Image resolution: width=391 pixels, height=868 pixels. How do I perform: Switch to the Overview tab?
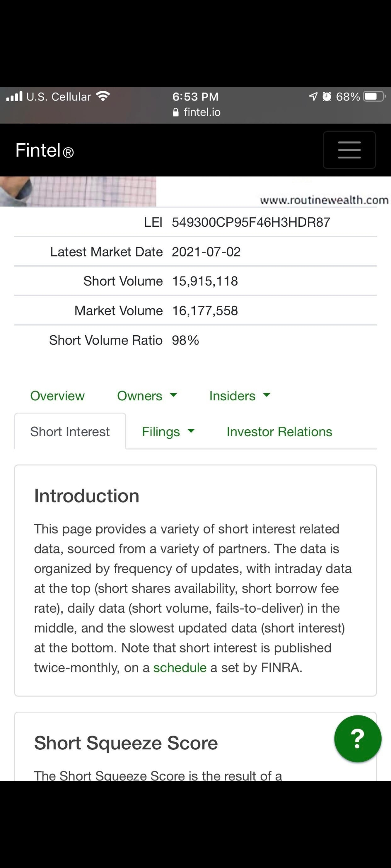[57, 396]
